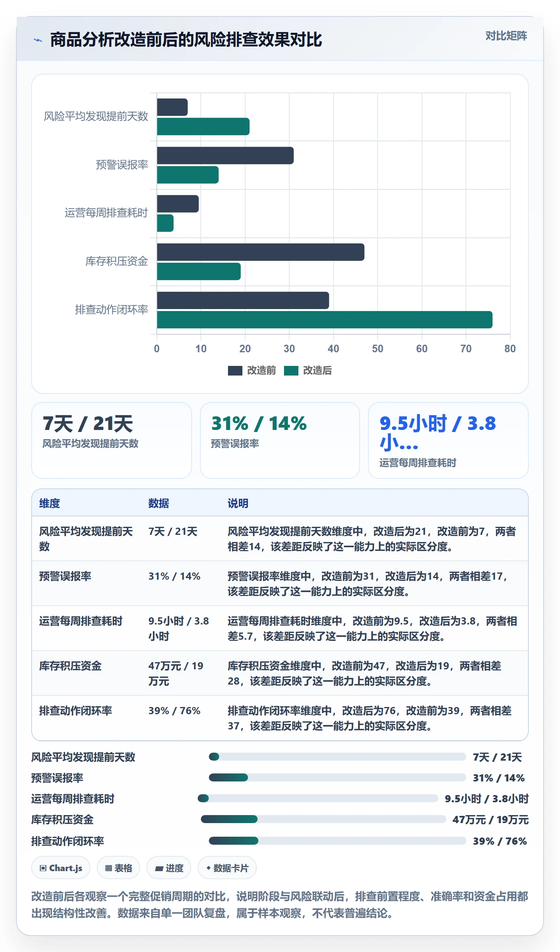Click the diamond icon in 数据卡片 chip
560x952 pixels.
point(208,868)
